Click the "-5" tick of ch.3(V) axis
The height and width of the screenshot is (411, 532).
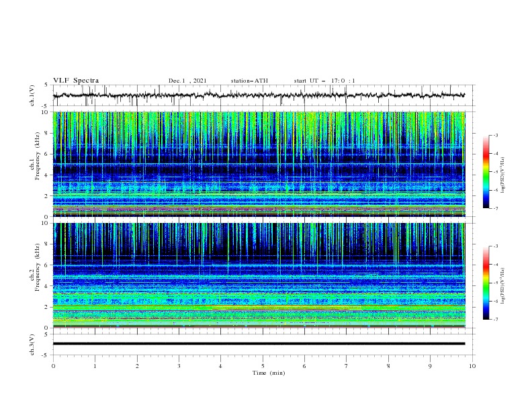pos(45,355)
